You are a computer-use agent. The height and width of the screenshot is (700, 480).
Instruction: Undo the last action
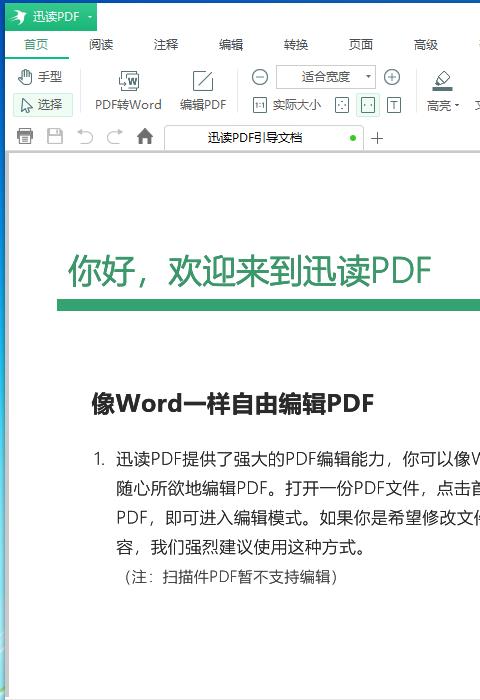(85, 136)
